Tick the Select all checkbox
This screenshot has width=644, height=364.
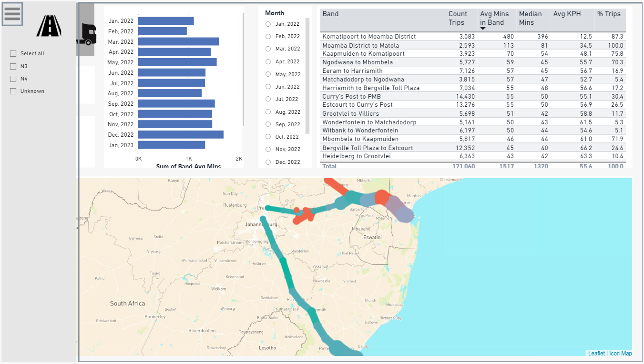pyautogui.click(x=13, y=53)
